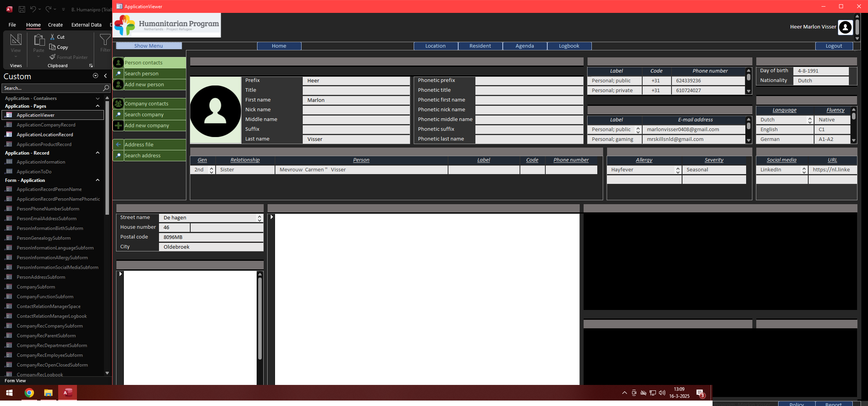This screenshot has width=868, height=406.
Task: Open the Location tab
Action: (x=435, y=46)
